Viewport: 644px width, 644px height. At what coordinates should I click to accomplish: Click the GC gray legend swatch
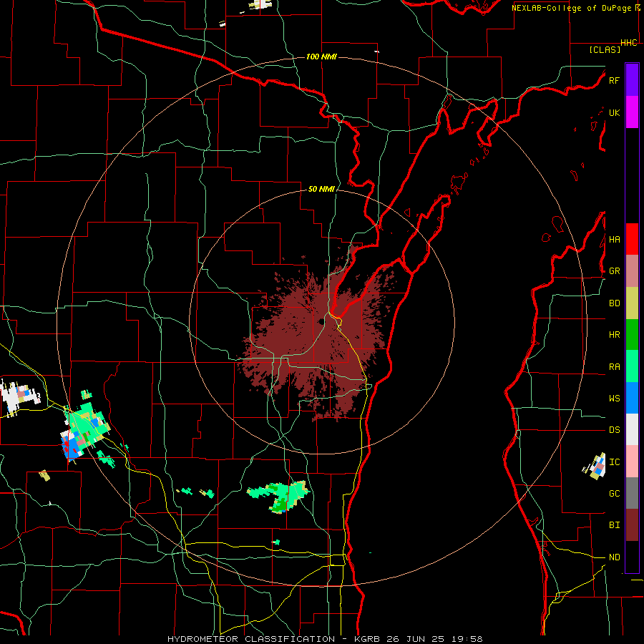click(632, 493)
